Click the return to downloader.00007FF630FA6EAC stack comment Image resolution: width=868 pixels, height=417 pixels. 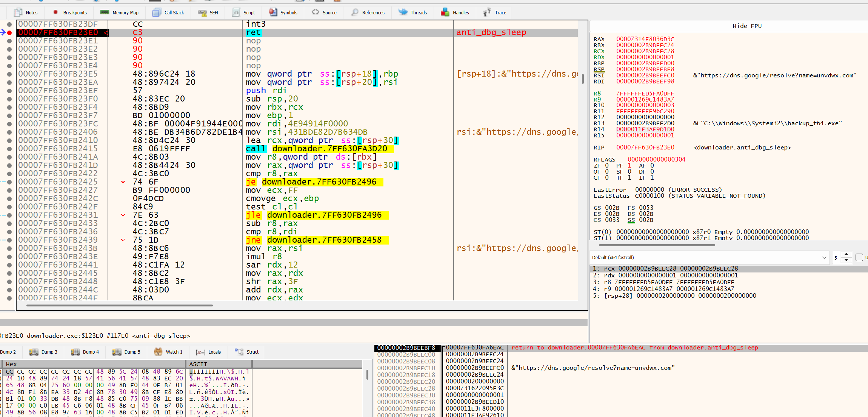(x=634, y=348)
